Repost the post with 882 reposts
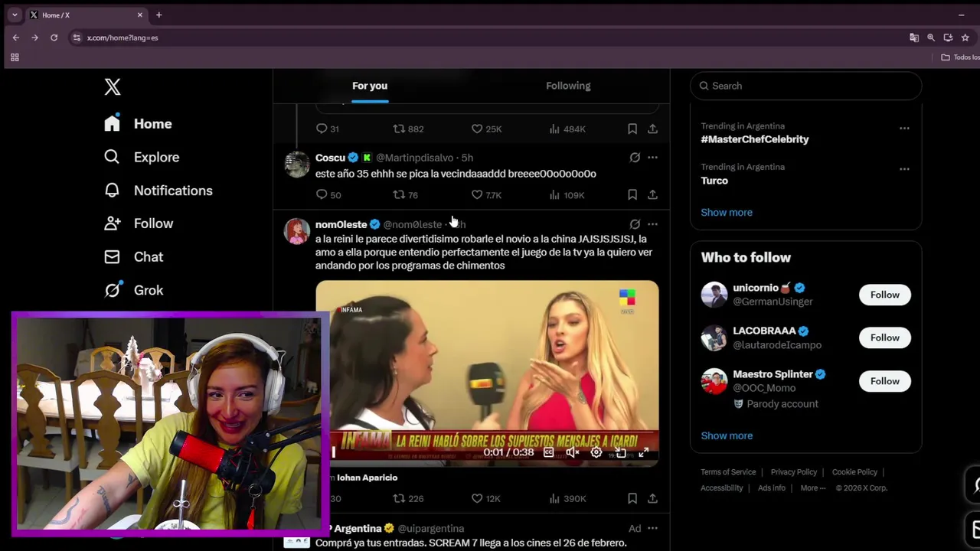This screenshot has width=980, height=551. coord(408,129)
